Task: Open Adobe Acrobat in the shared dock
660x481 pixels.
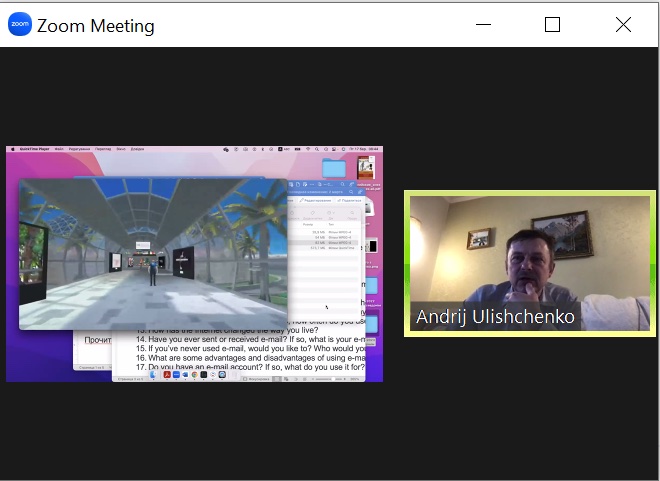Action: tap(167, 375)
